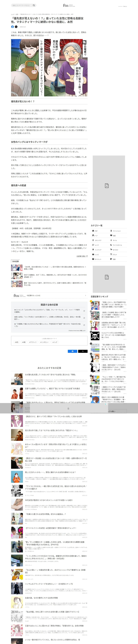Open recommended article ハンサムなブラックコーデ

click(49, 589)
